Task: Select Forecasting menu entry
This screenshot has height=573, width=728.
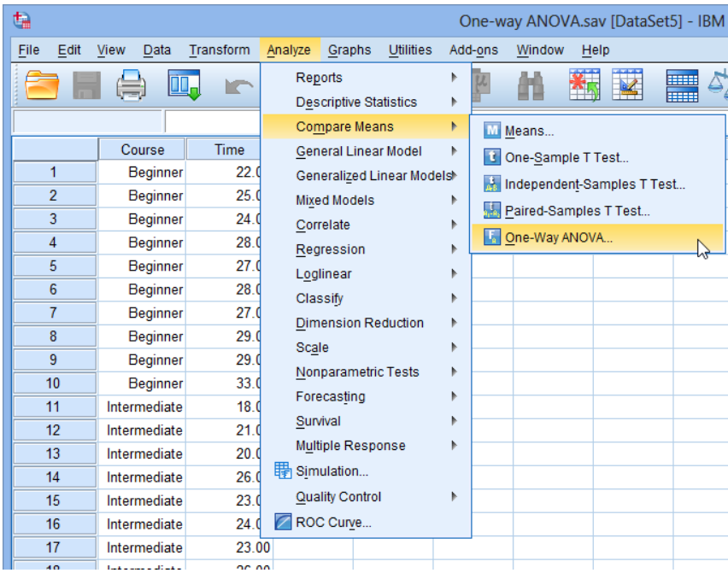Action: (366, 396)
